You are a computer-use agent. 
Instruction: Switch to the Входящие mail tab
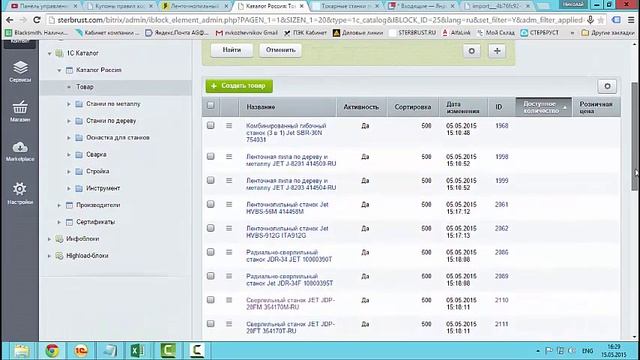click(422, 6)
